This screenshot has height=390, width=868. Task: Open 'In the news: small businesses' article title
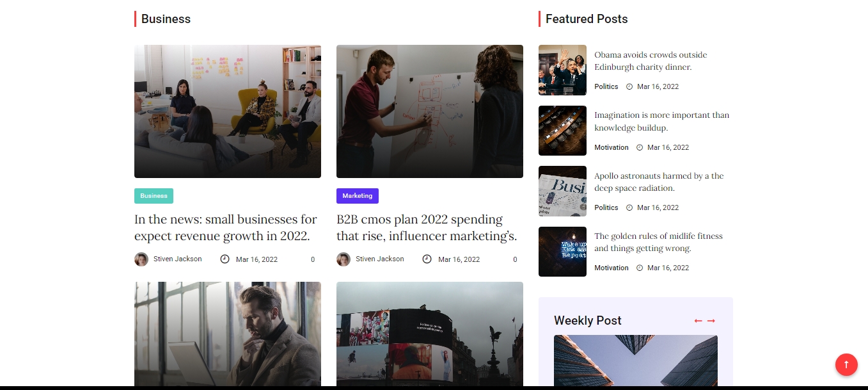point(226,228)
